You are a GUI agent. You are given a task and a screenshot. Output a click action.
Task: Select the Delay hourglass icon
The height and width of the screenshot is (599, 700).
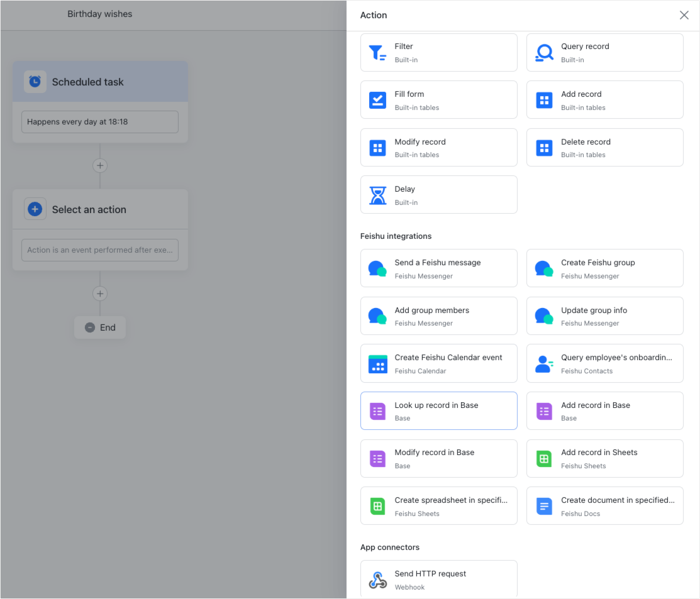click(377, 194)
